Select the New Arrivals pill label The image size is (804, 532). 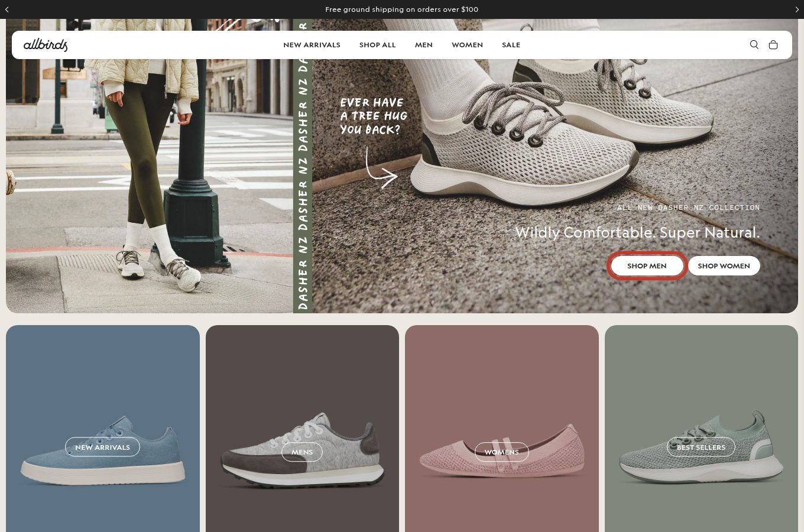coord(102,447)
